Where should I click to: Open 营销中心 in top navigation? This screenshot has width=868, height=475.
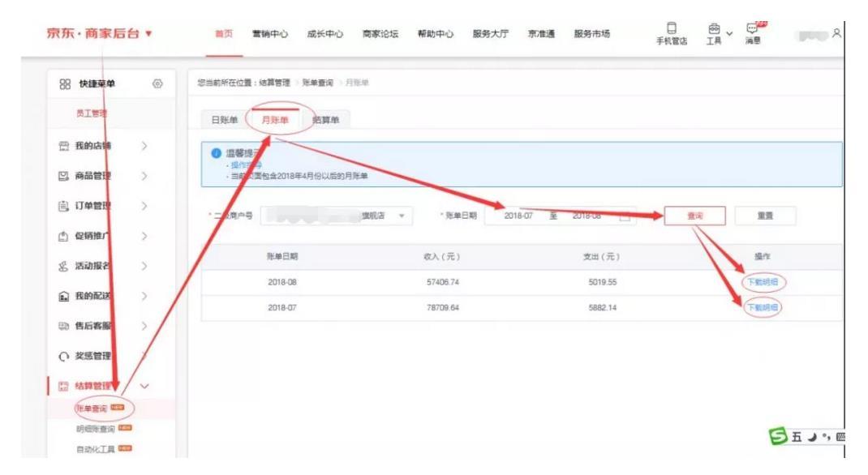(x=270, y=34)
